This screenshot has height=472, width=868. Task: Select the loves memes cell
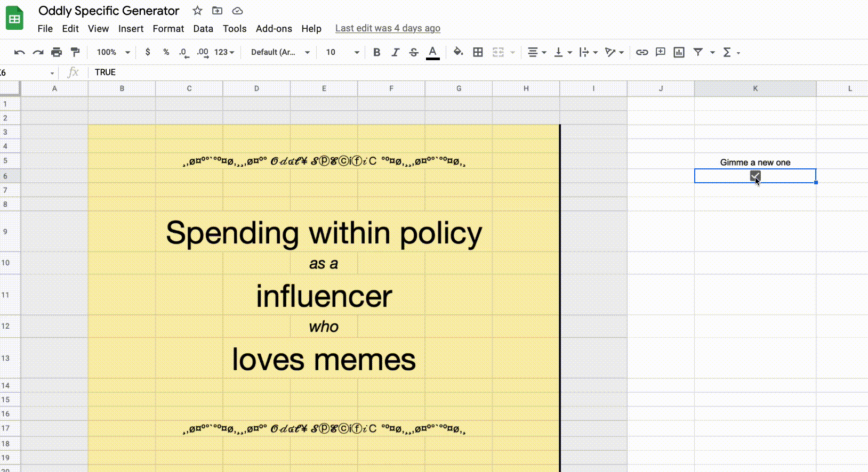pos(324,359)
